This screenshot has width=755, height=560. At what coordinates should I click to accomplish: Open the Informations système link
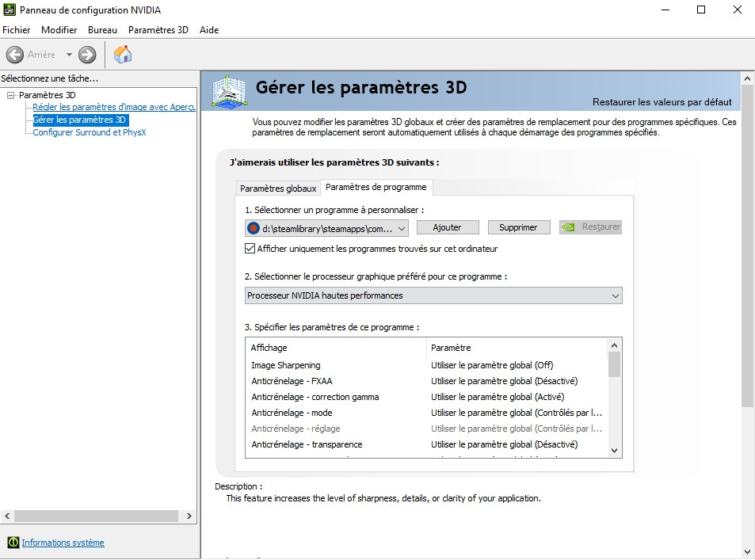tap(63, 543)
